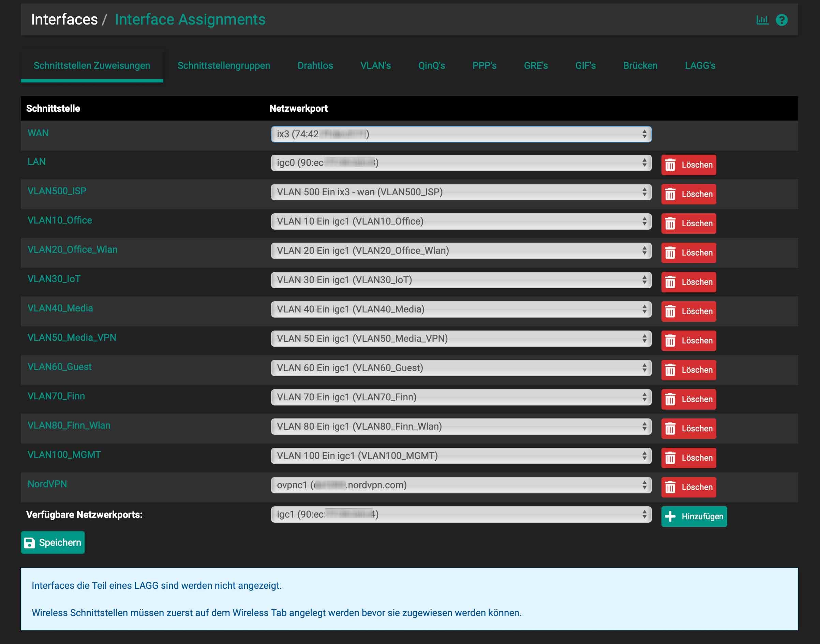
Task: Open the NordVPN interface link
Action: 47,484
